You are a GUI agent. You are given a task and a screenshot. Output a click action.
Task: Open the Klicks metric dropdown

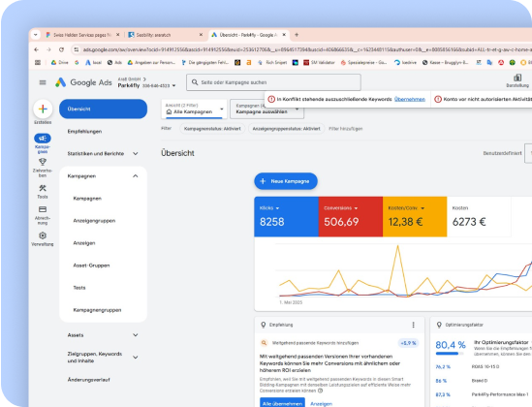pyautogui.click(x=277, y=208)
